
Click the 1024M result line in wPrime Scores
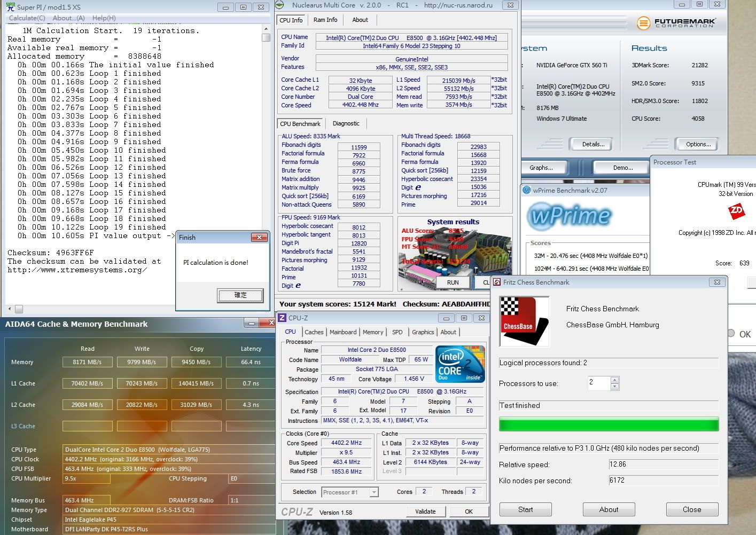(x=591, y=269)
